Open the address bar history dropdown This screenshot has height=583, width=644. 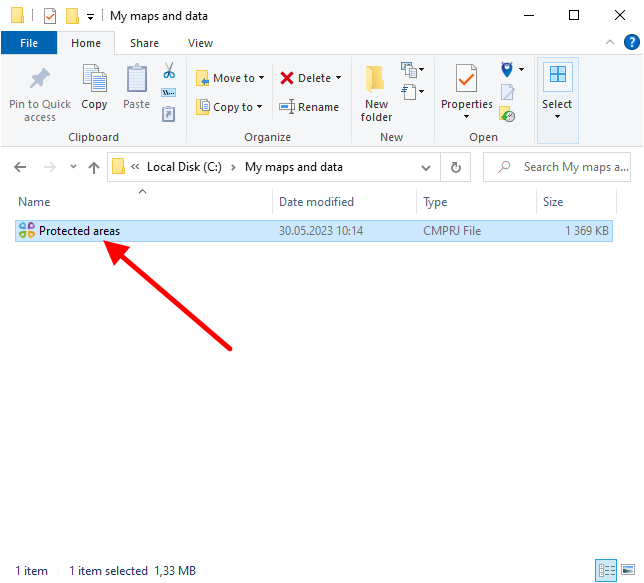(427, 167)
